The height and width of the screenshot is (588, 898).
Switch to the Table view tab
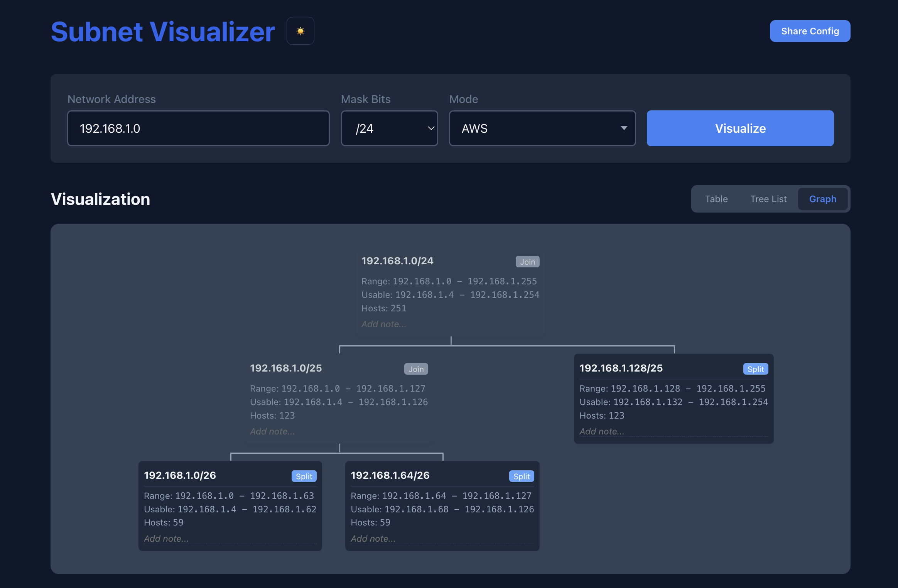[x=716, y=199]
